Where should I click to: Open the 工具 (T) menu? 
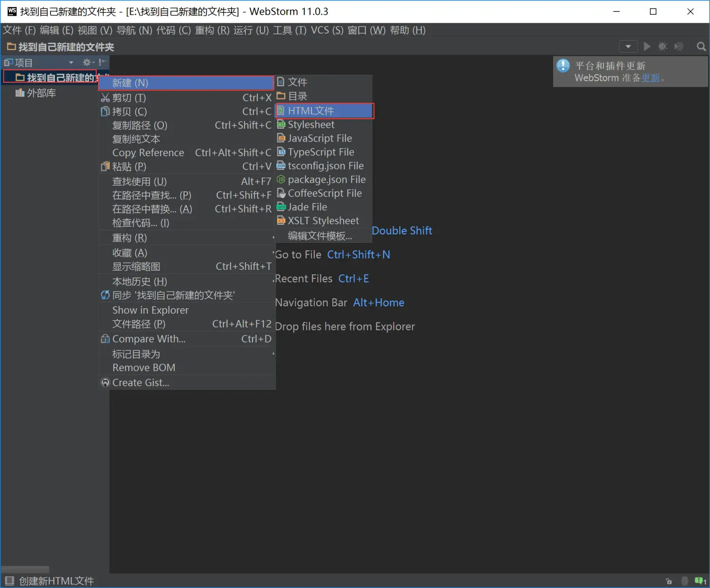tap(290, 30)
